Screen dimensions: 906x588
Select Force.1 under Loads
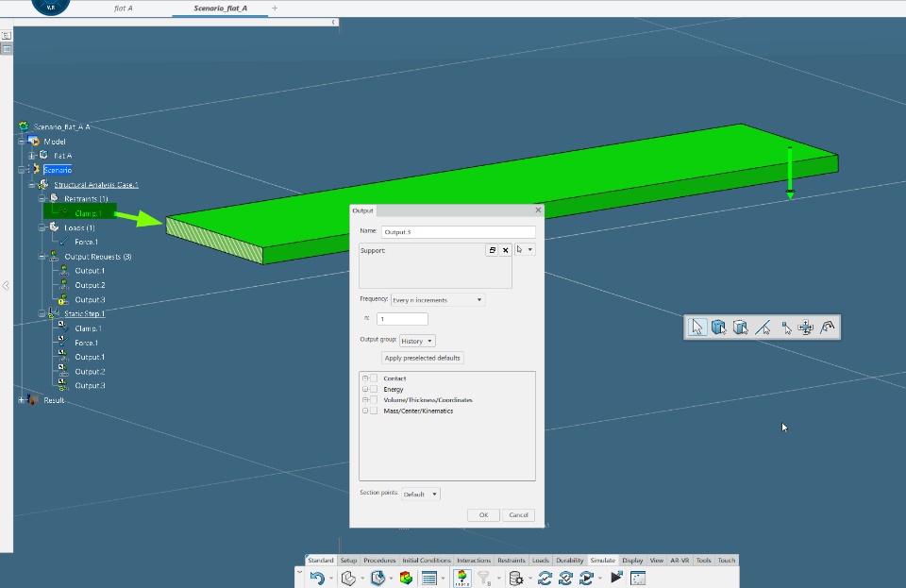click(86, 242)
